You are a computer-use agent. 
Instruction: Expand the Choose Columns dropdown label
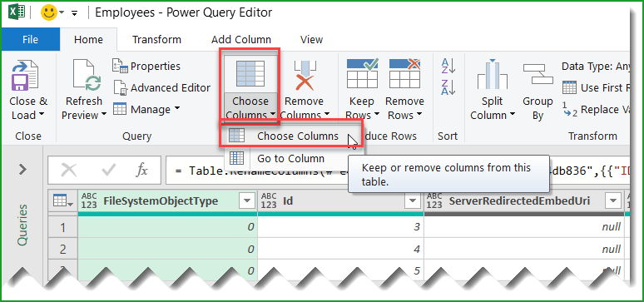250,107
